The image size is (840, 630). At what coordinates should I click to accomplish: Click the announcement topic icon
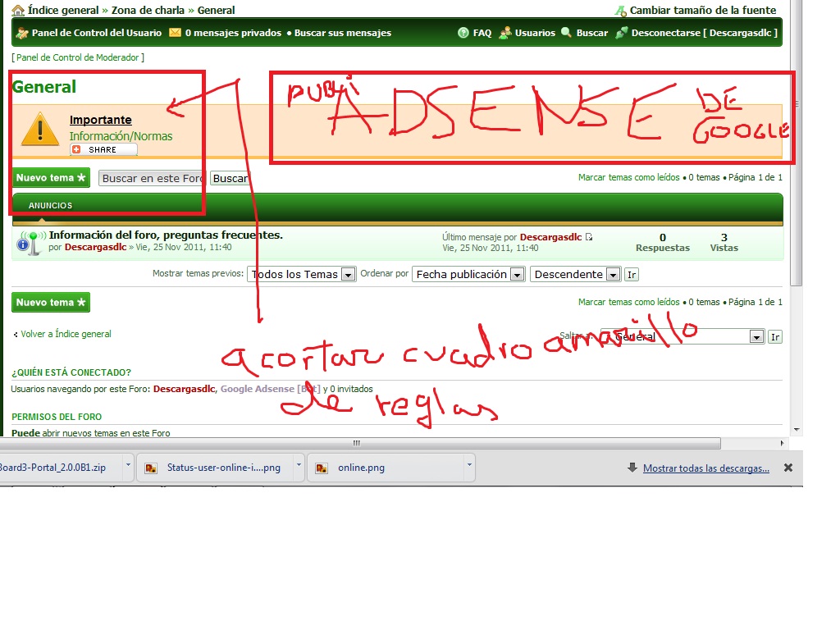(x=30, y=243)
